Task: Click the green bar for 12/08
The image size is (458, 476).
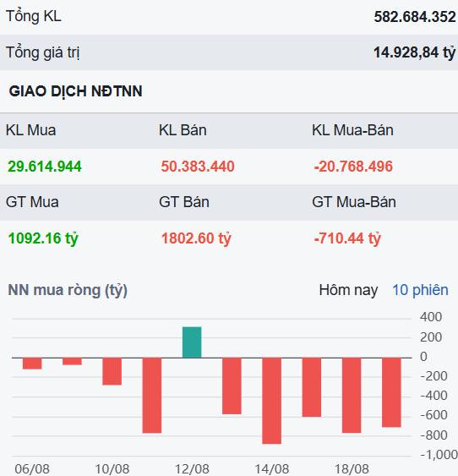Action: pyautogui.click(x=192, y=342)
